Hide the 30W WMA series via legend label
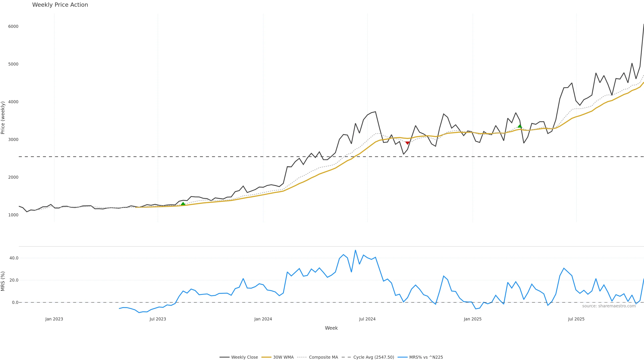This screenshot has width=644, height=362. click(x=283, y=357)
